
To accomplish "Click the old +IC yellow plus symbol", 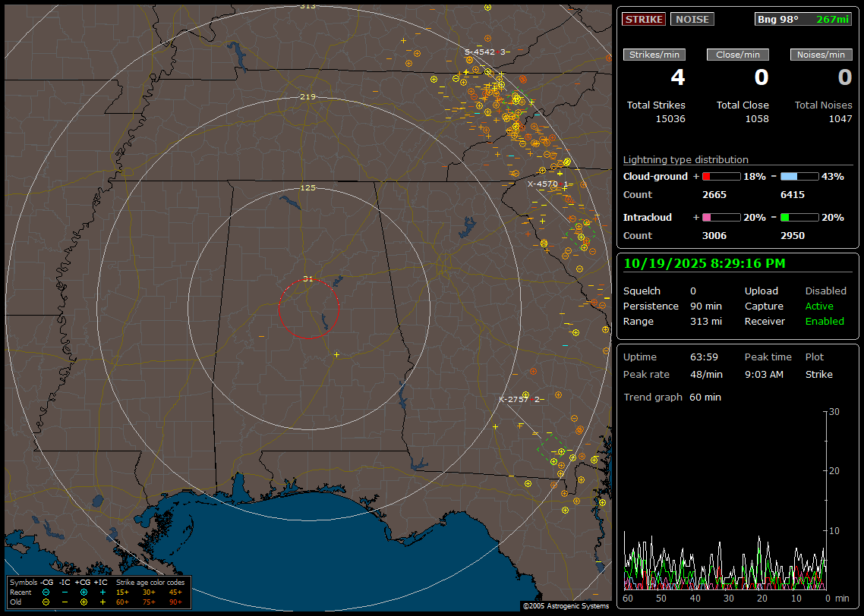I will point(102,602).
